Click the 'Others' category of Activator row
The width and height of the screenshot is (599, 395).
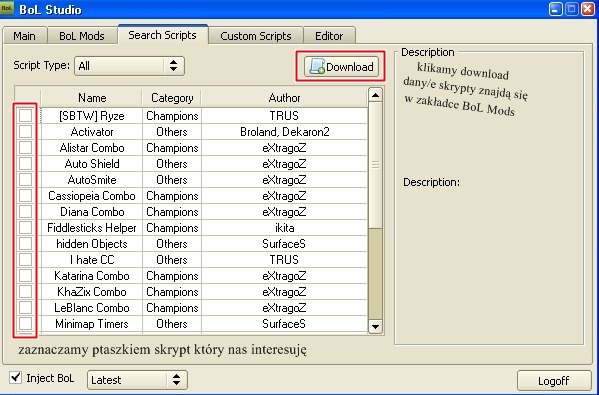tap(172, 132)
